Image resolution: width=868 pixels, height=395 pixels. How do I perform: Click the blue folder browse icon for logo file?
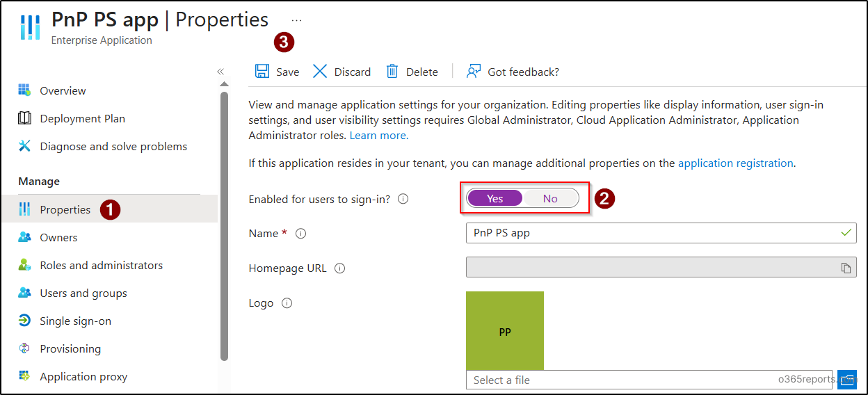click(x=846, y=379)
